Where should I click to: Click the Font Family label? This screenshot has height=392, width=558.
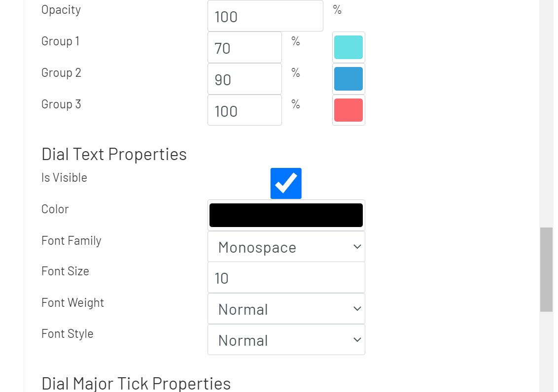coord(71,241)
